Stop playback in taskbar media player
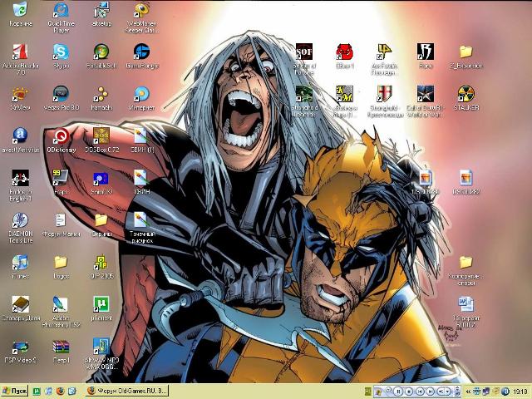The image size is (532, 399). tap(409, 392)
